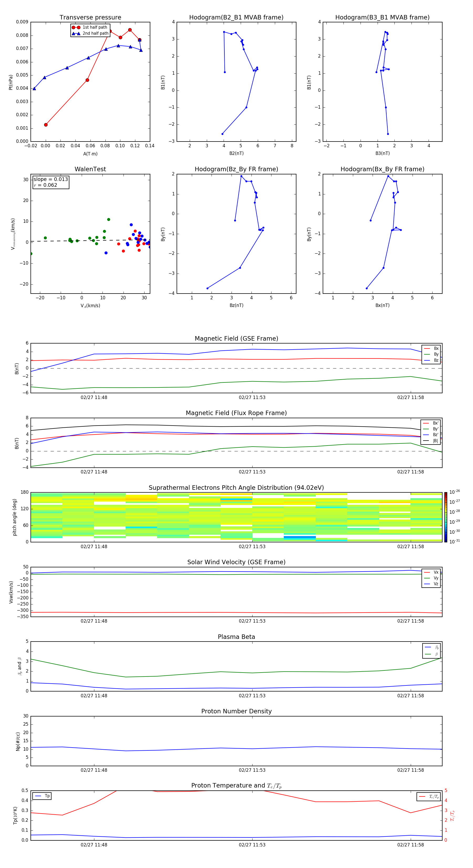Click the 'Solar Wind Velocity (GSE Frame)' title
This screenshot has width=473, height=868.
pyautogui.click(x=236, y=562)
